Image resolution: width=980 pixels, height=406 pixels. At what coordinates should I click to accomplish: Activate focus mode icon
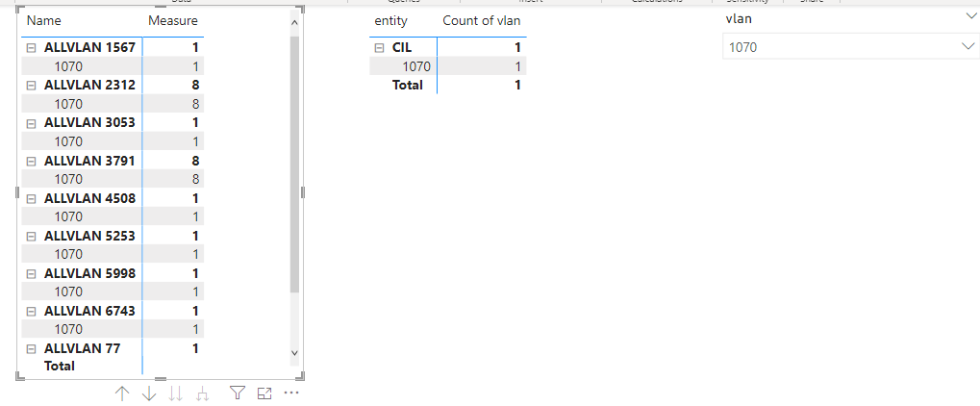click(x=264, y=393)
